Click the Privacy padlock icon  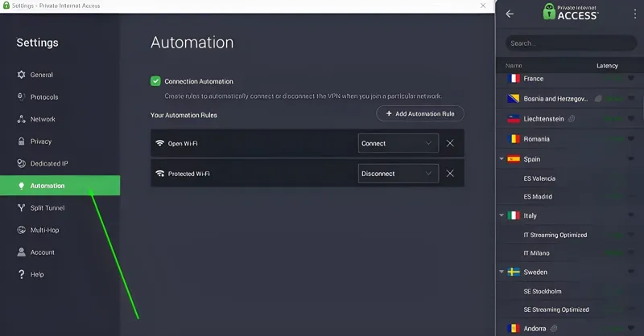[22, 141]
